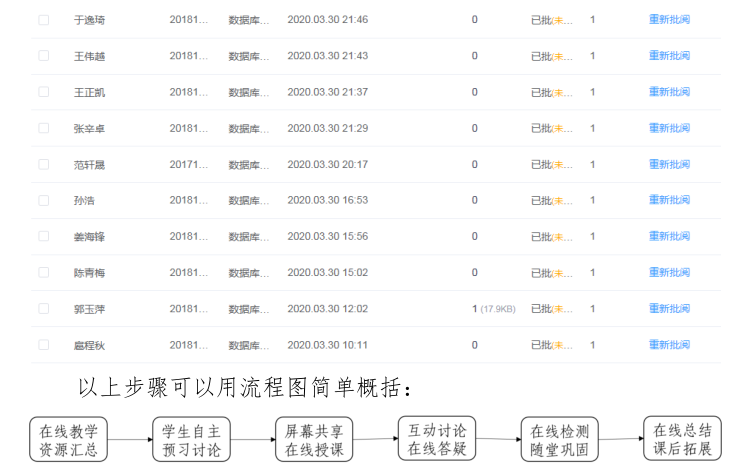Open 重新批阅 in 范轩晟's row
The width and height of the screenshot is (746, 470).
(x=668, y=164)
